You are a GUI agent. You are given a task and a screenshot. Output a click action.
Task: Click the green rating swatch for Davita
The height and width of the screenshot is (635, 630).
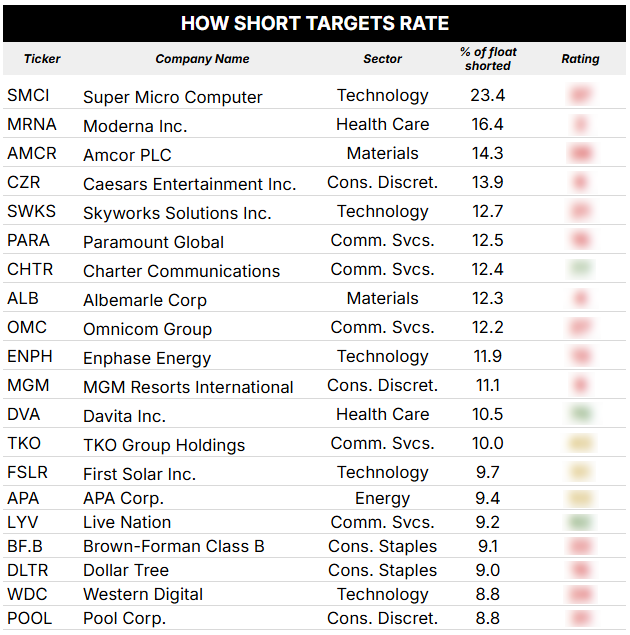coord(581,414)
